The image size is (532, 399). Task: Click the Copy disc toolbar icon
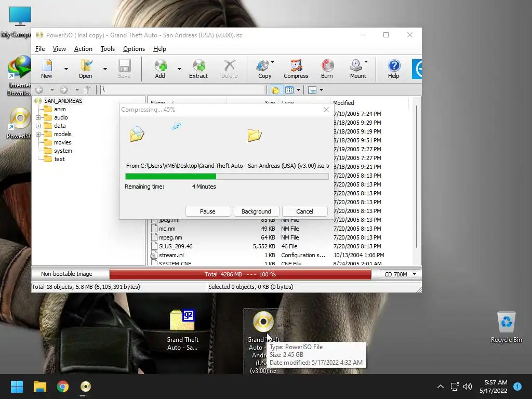coord(264,69)
